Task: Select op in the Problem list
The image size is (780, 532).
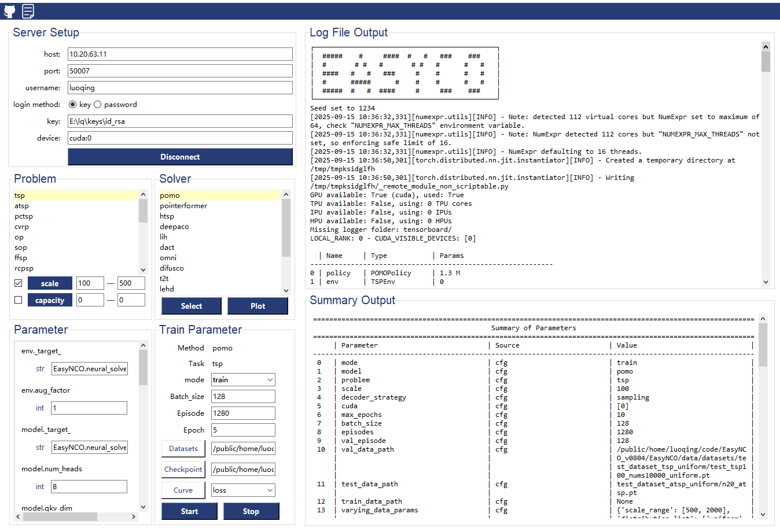Action: pyautogui.click(x=76, y=237)
